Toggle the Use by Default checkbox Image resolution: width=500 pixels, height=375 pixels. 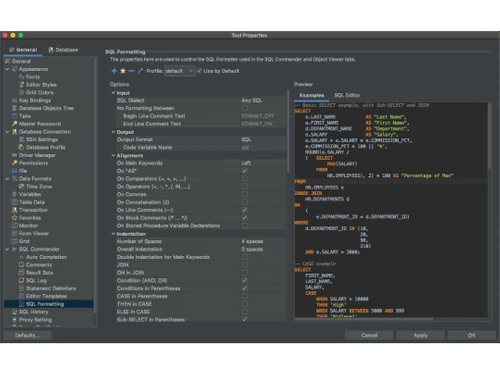coord(199,71)
